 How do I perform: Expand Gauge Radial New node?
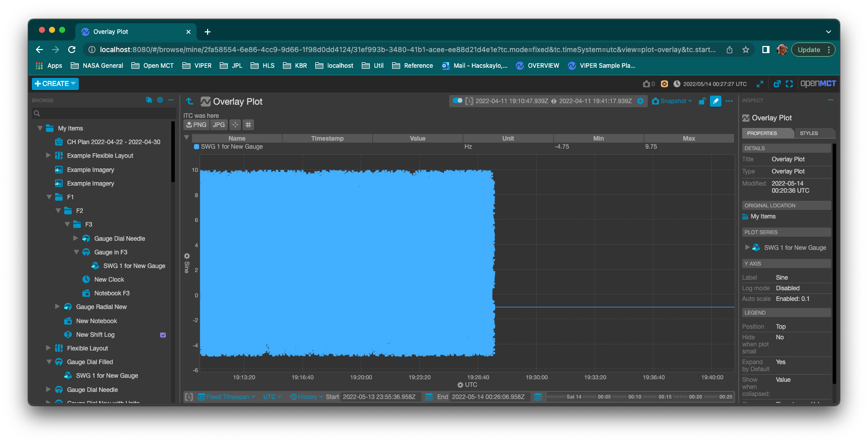coord(58,307)
